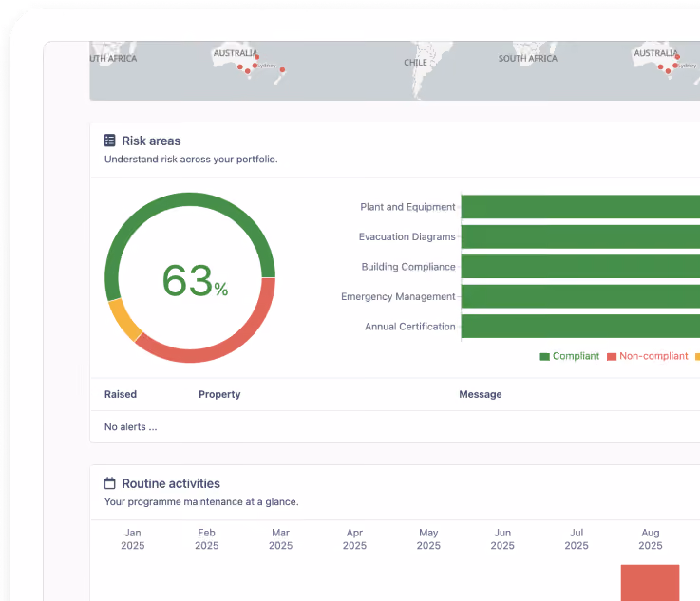The height and width of the screenshot is (601, 700).
Task: Click the right-side AUSTRALIA map label
Action: pyautogui.click(x=655, y=53)
